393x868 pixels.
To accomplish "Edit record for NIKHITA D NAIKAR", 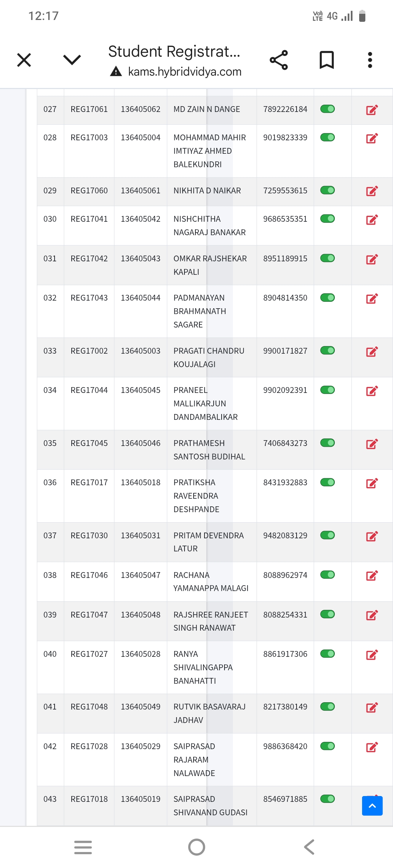I will click(372, 191).
